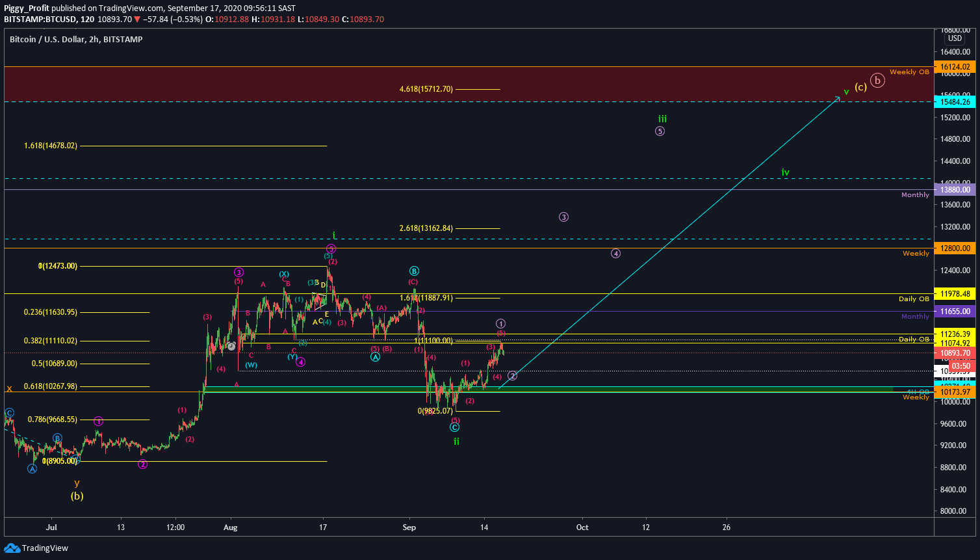This screenshot has height=560, width=980.
Task: Click the orange x label at left edge
Action: pyautogui.click(x=9, y=388)
